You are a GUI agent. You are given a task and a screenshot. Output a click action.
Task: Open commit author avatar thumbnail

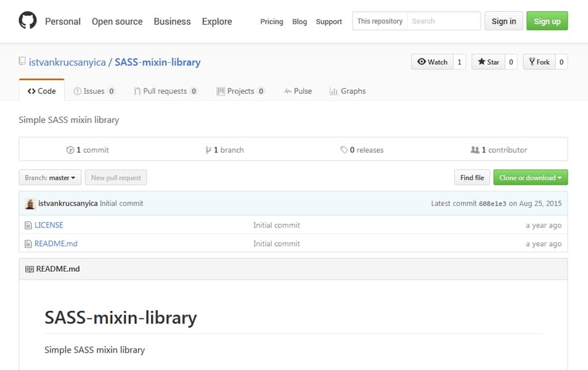(x=30, y=203)
